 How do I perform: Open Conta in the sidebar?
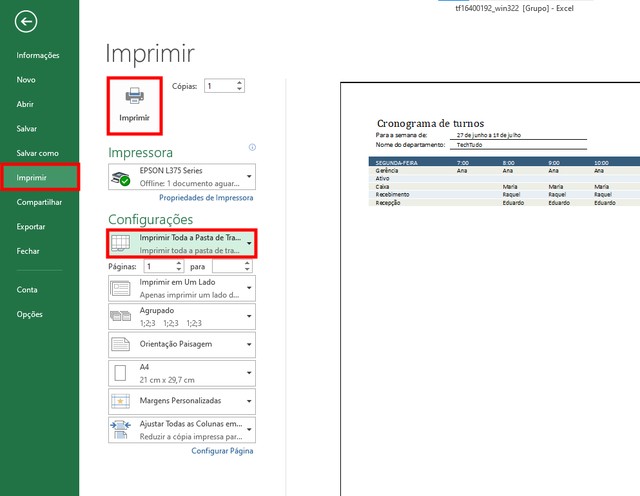pos(27,289)
